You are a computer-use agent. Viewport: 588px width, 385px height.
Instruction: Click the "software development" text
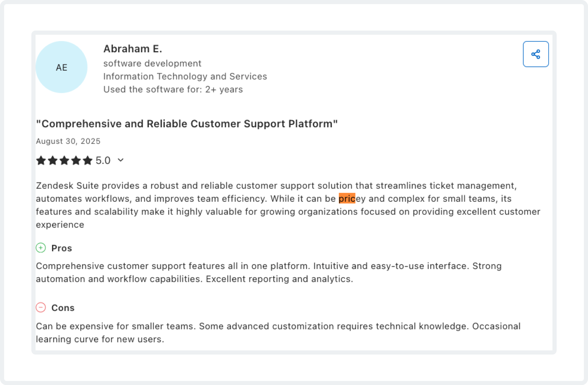click(x=152, y=63)
